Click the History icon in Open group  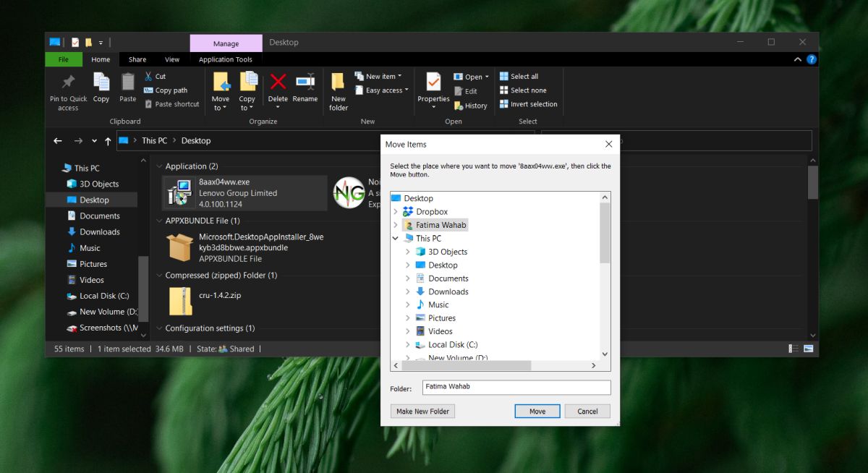[x=470, y=106]
